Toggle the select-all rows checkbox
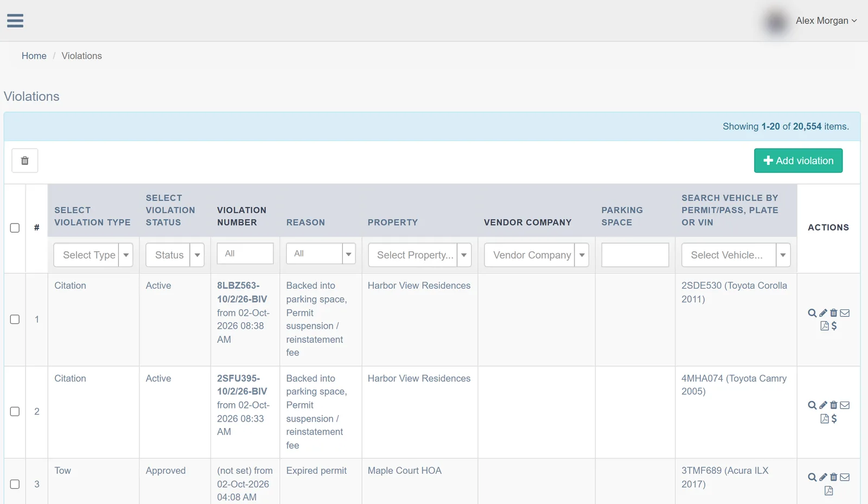 (x=15, y=228)
